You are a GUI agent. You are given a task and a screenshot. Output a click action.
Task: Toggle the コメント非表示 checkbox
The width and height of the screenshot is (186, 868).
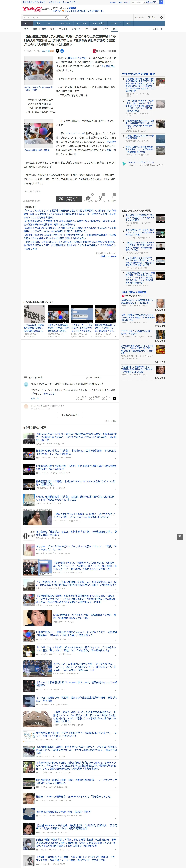point(102,421)
